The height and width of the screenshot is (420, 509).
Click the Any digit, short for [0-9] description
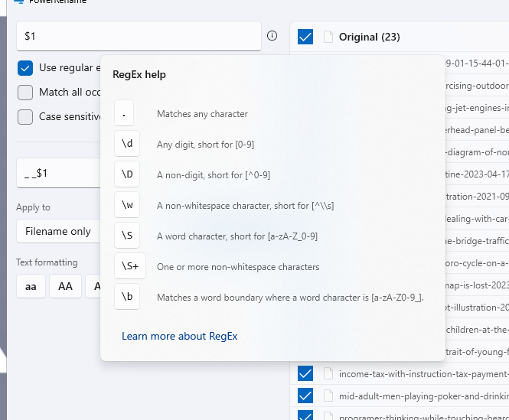205,144
